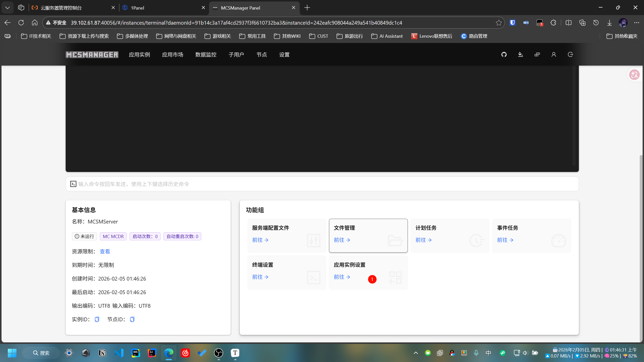The height and width of the screenshot is (362, 644).
Task: Go to 应用实例设置 via 前往 link
Action: [342, 277]
